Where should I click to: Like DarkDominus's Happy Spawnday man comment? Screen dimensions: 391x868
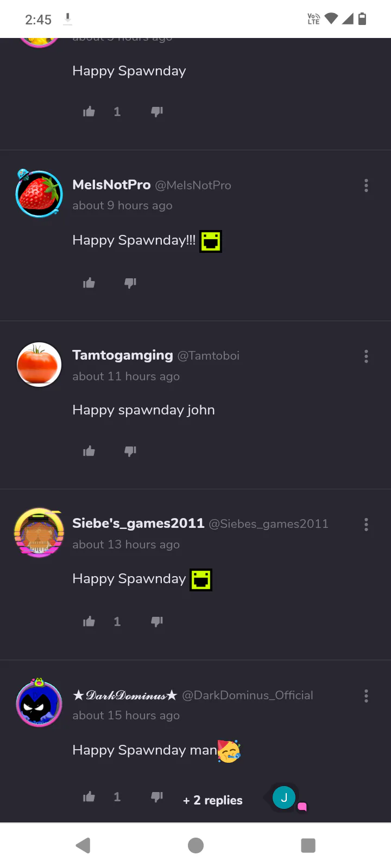coord(89,796)
